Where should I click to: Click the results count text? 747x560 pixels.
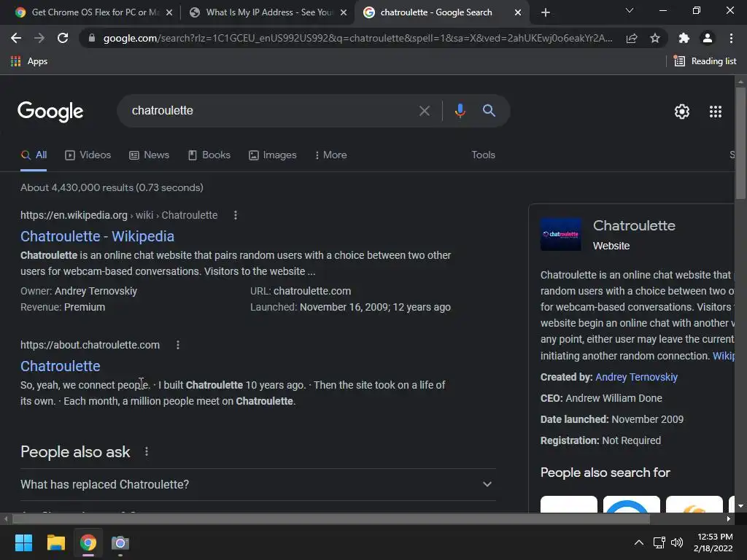pyautogui.click(x=112, y=187)
